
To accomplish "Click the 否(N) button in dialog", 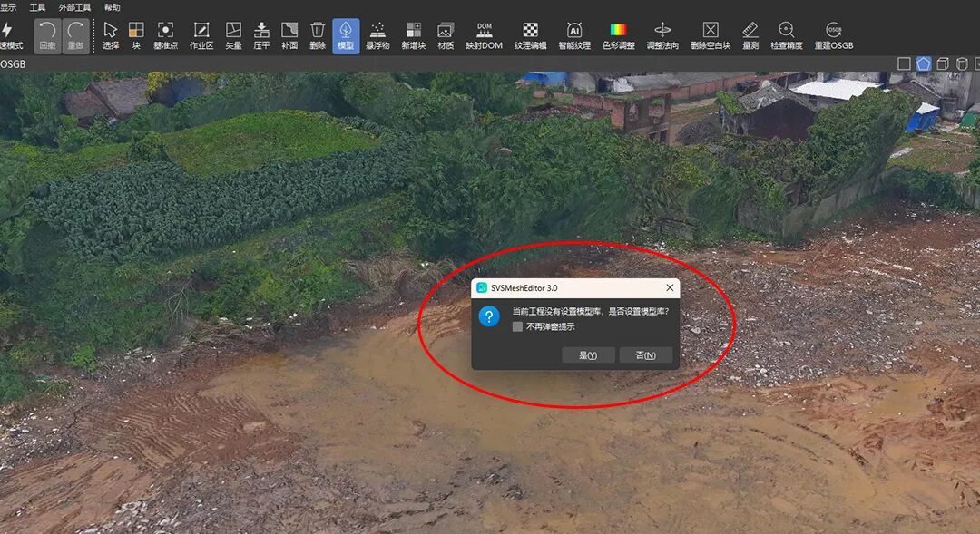I will click(645, 355).
